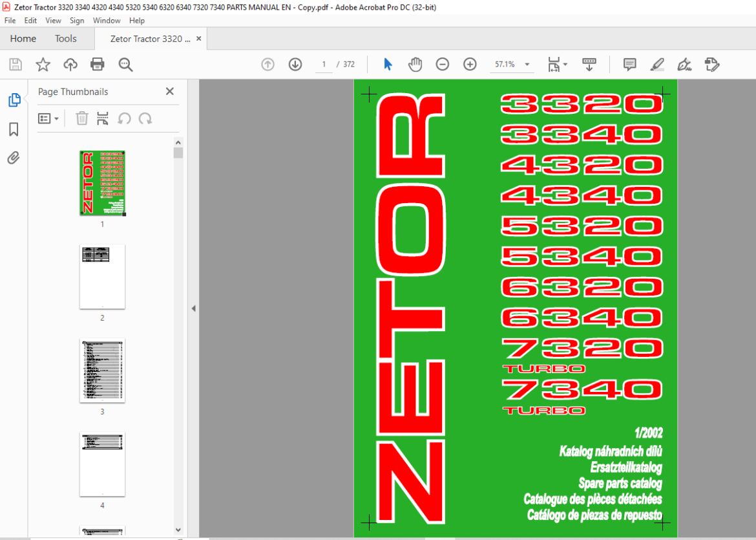Screen dimensions: 756x540
Task: Toggle the Attachments paperclip panel
Action: [14, 158]
